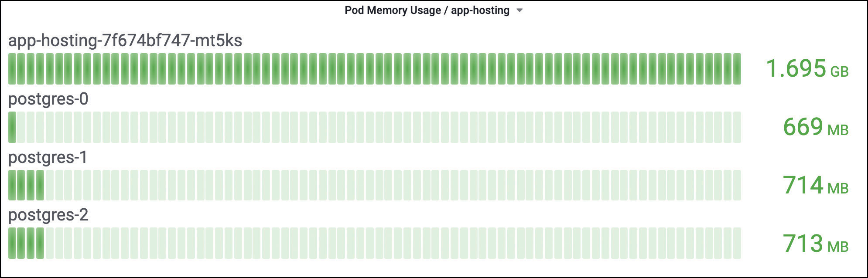Click the postgres-1 pod label

coord(48,157)
